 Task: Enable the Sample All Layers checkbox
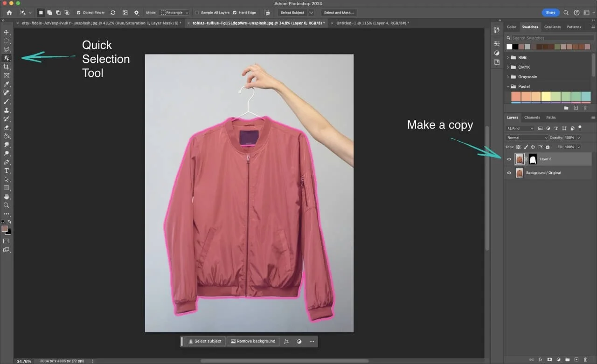point(196,13)
